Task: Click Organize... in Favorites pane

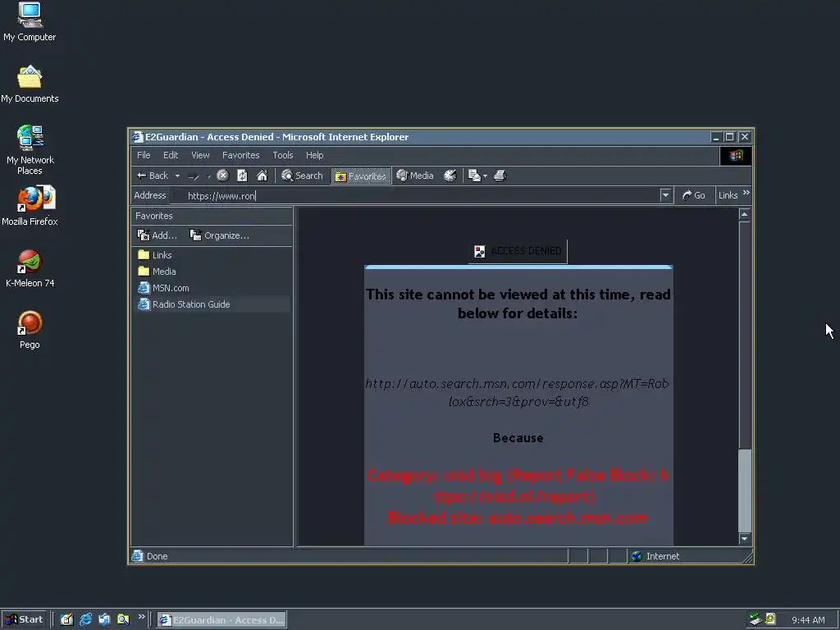Action: point(219,235)
